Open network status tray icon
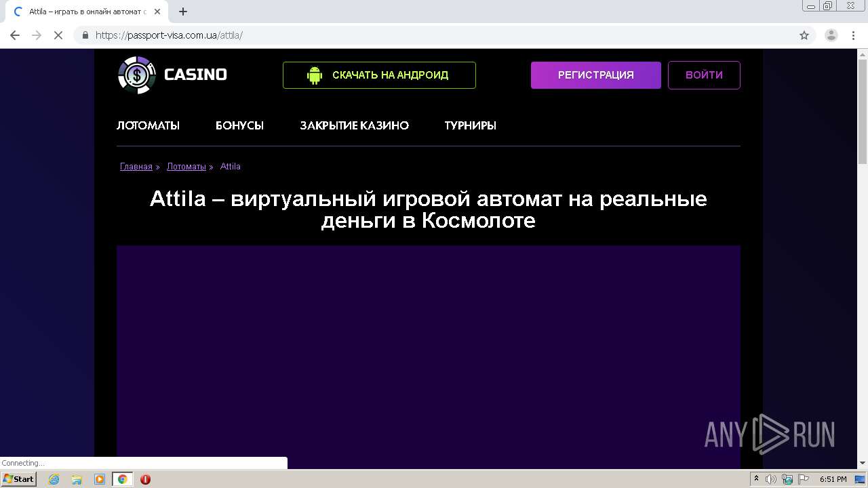868x488 pixels. click(787, 479)
